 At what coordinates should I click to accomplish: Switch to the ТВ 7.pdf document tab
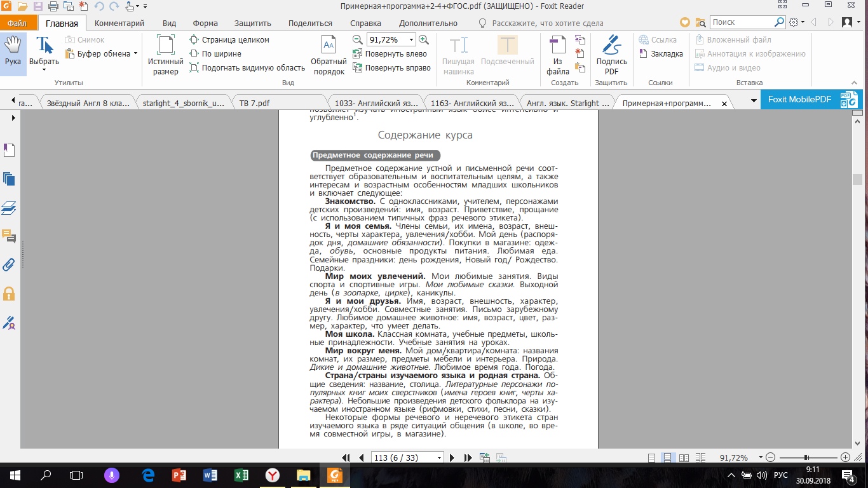click(255, 103)
